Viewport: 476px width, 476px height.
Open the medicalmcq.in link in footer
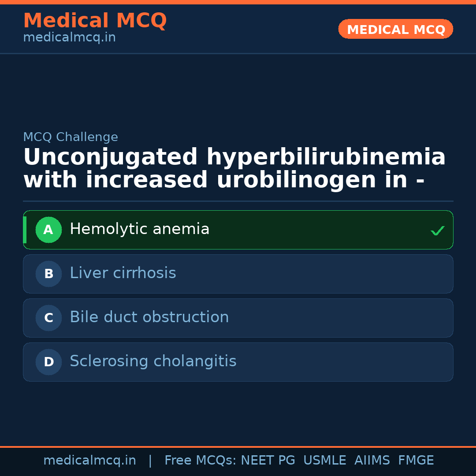(89, 461)
